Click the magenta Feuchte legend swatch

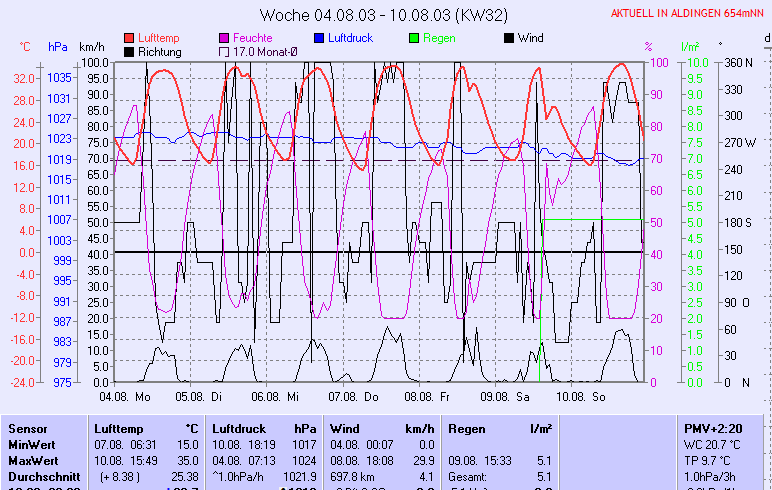[x=224, y=38]
